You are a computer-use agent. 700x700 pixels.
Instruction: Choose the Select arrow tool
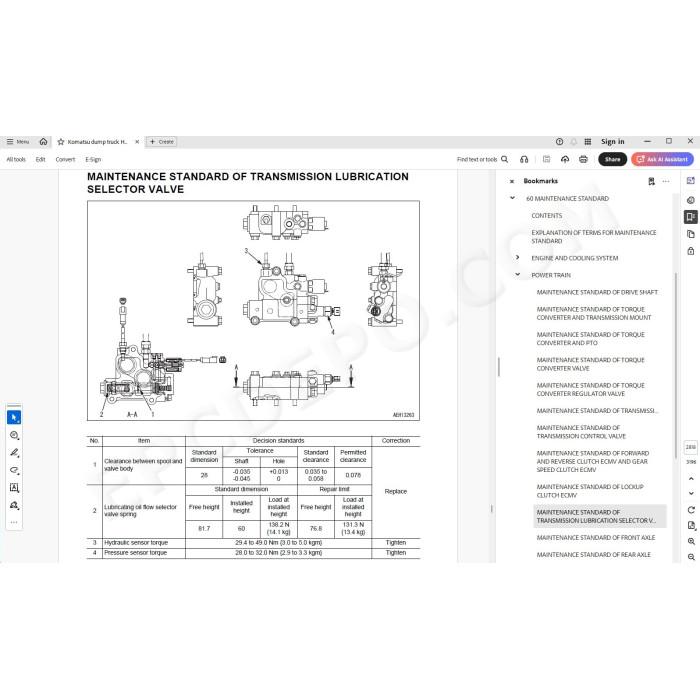pyautogui.click(x=14, y=417)
